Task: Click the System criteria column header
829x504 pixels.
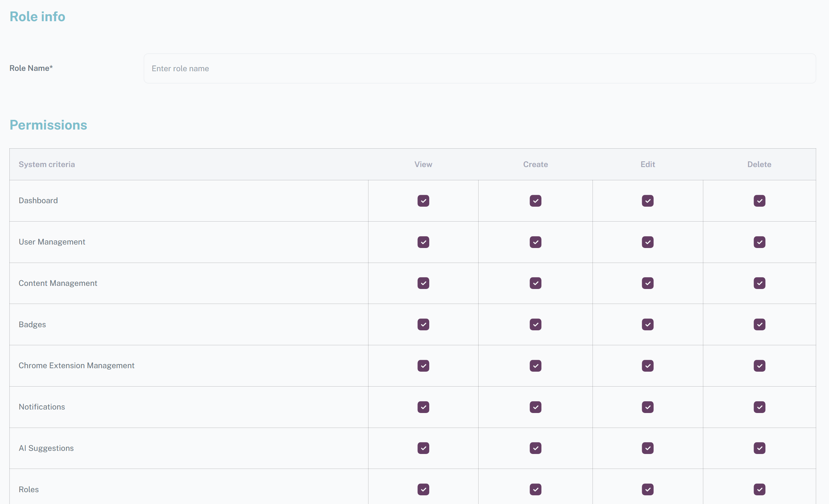Action: tap(47, 164)
